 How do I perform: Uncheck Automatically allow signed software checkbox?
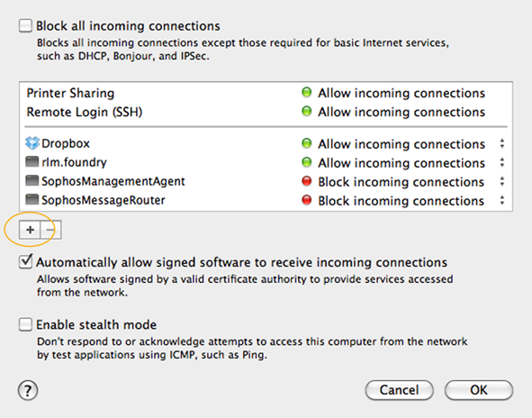click(x=25, y=262)
